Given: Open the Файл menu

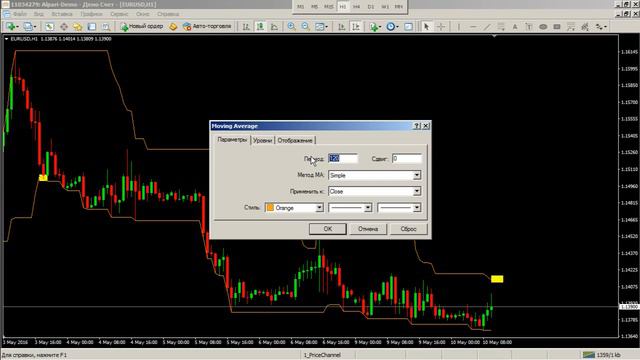Looking at the screenshot, I should click(x=20, y=14).
